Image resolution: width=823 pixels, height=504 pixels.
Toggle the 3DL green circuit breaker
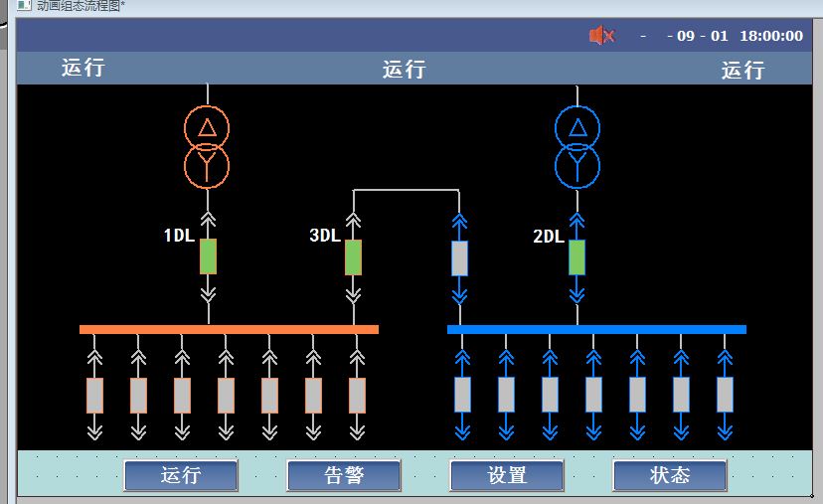pyautogui.click(x=353, y=256)
